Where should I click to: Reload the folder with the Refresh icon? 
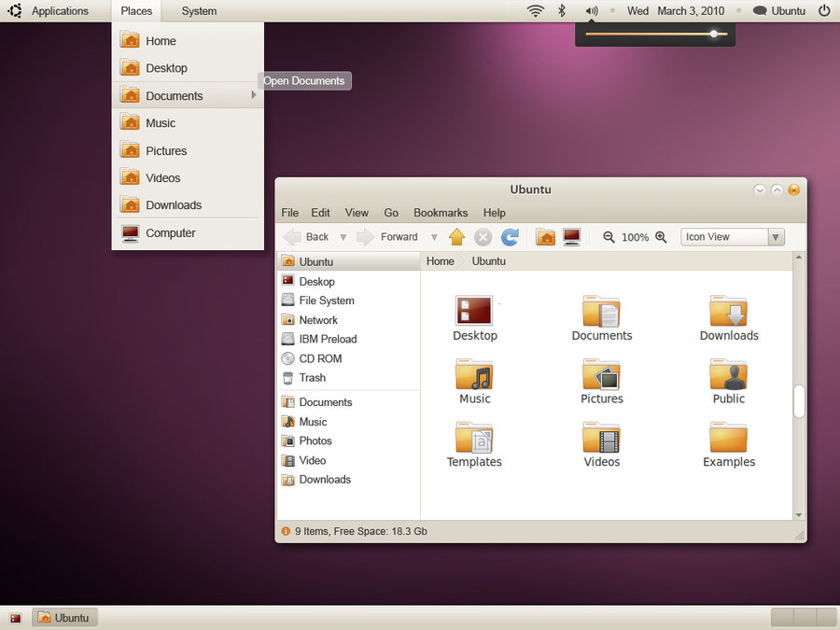point(510,237)
